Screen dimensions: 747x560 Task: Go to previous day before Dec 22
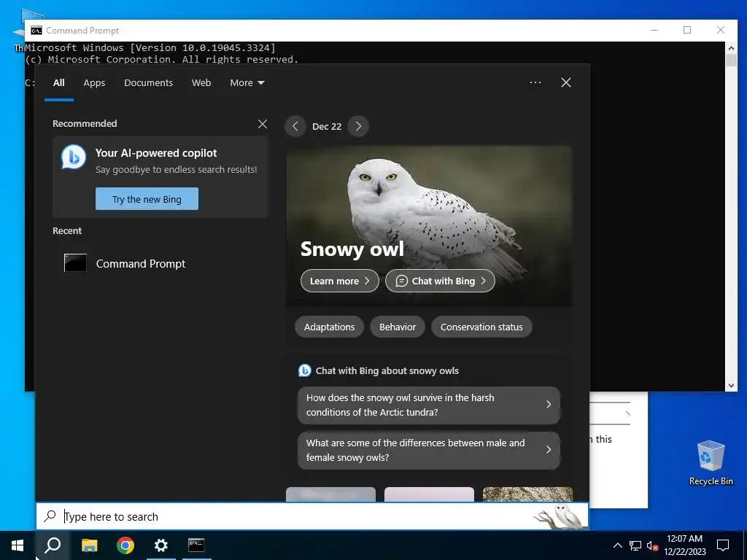point(295,126)
